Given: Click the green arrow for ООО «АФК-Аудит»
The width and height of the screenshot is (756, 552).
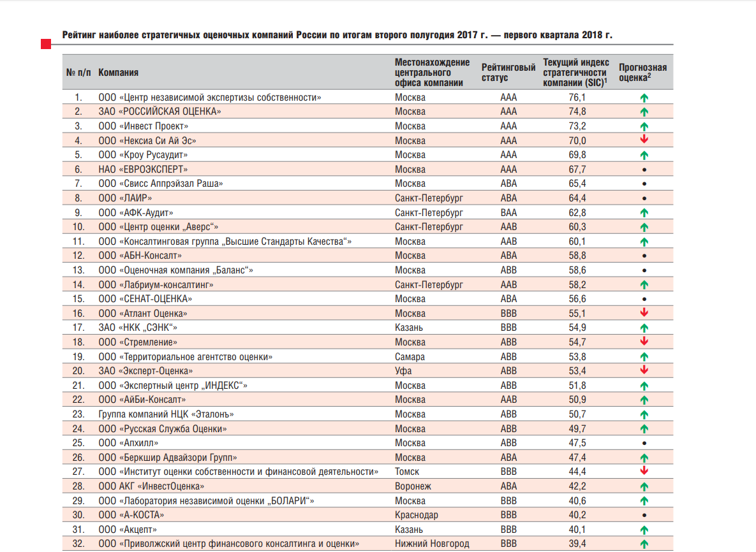Looking at the screenshot, I should pos(644,213).
